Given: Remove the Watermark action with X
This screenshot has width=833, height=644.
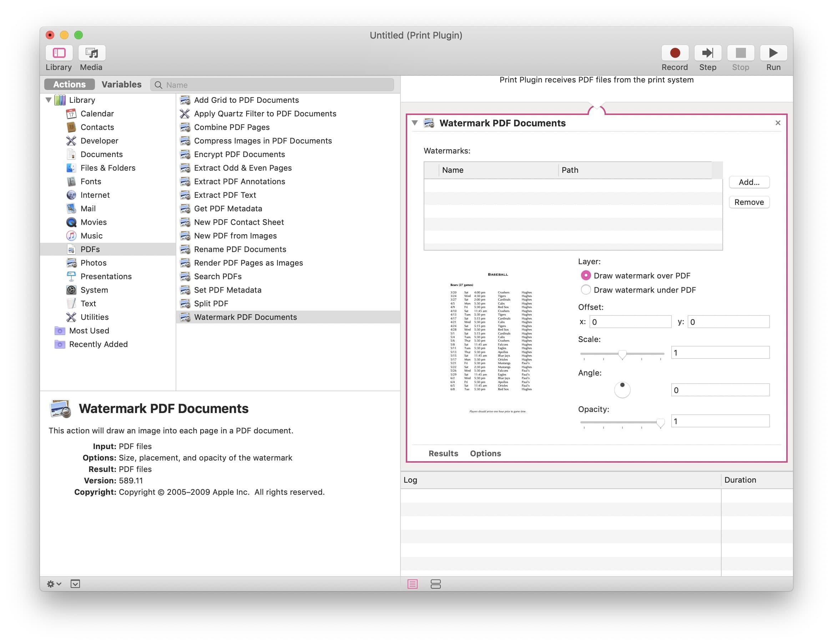Looking at the screenshot, I should pyautogui.click(x=778, y=123).
